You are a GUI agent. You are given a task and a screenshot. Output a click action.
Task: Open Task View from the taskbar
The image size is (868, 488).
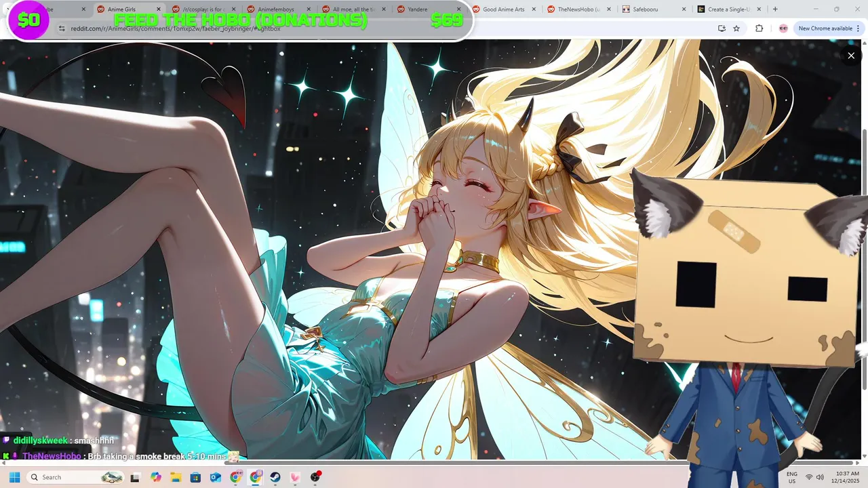pos(135,477)
